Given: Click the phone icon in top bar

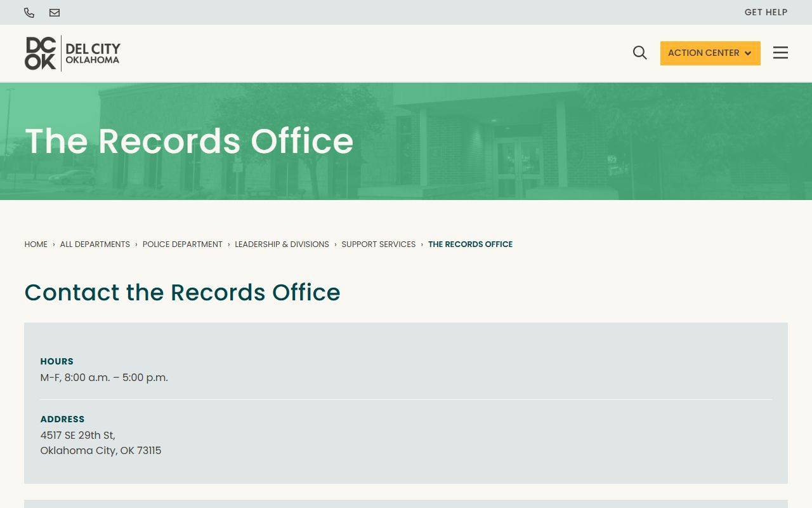Looking at the screenshot, I should pyautogui.click(x=29, y=13).
